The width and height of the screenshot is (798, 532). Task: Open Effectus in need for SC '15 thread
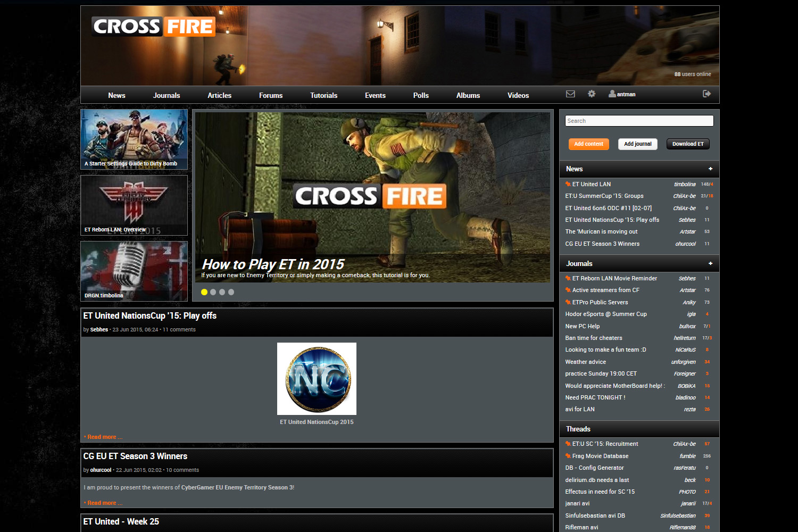coord(600,492)
